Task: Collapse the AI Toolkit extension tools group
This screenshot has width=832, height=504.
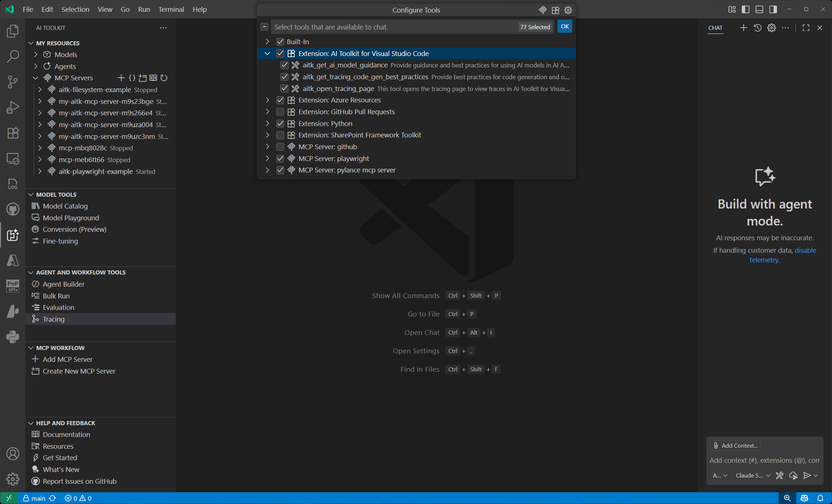Action: [268, 53]
